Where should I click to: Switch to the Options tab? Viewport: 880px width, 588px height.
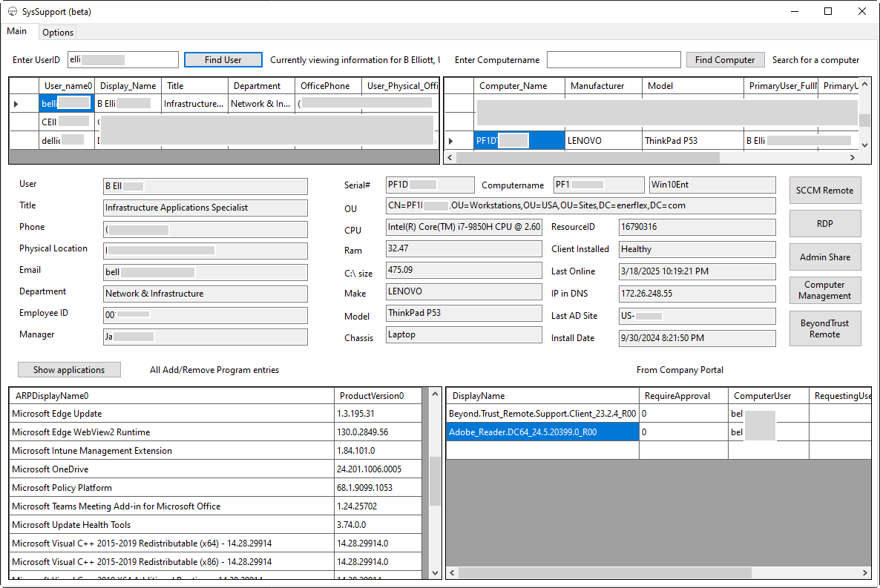coord(58,33)
